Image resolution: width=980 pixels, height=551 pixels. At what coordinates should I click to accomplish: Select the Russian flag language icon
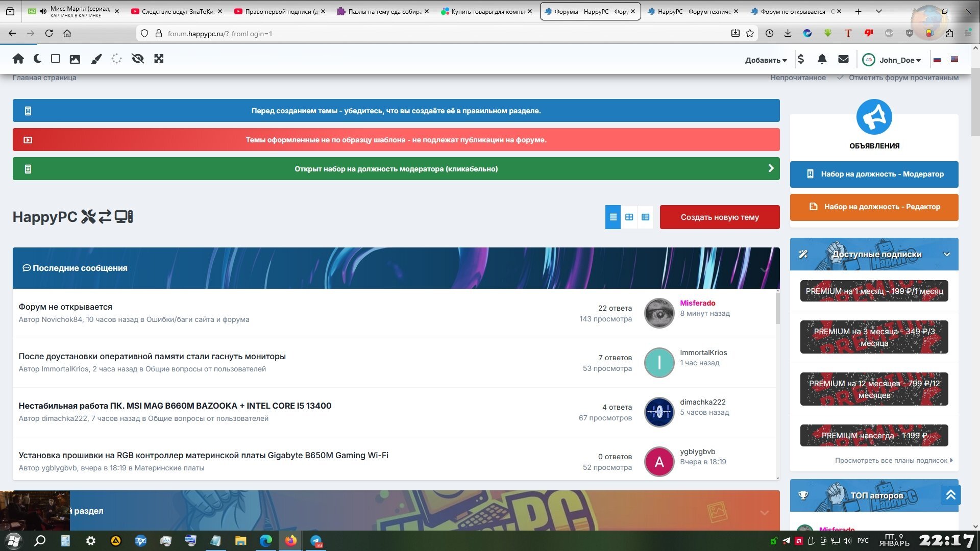tap(937, 60)
